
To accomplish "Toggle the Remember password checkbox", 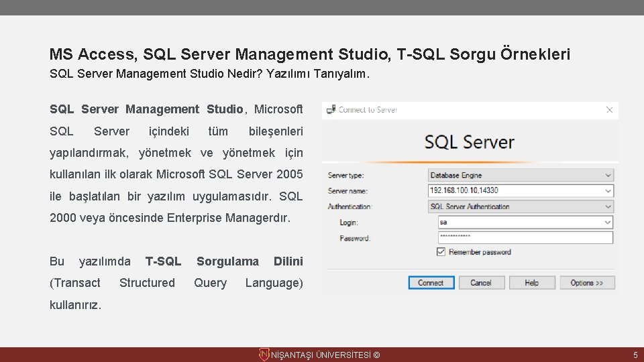I will tap(441, 252).
